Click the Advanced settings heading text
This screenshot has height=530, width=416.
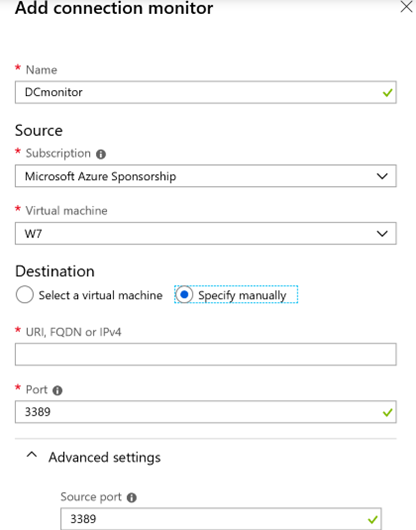104,458
